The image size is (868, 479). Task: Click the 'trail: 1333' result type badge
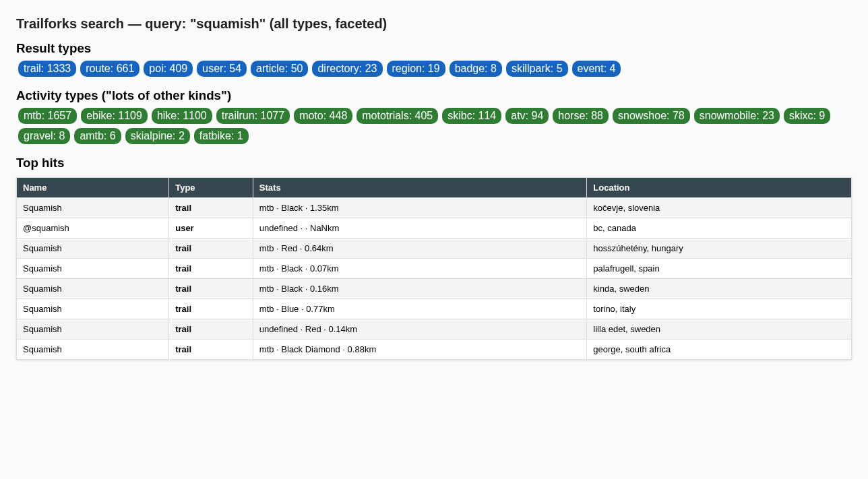click(x=47, y=69)
